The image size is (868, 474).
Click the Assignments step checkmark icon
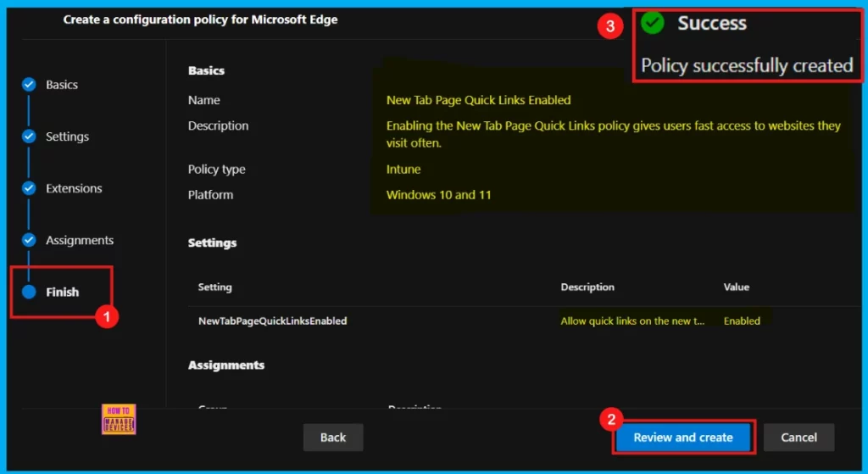tap(29, 240)
